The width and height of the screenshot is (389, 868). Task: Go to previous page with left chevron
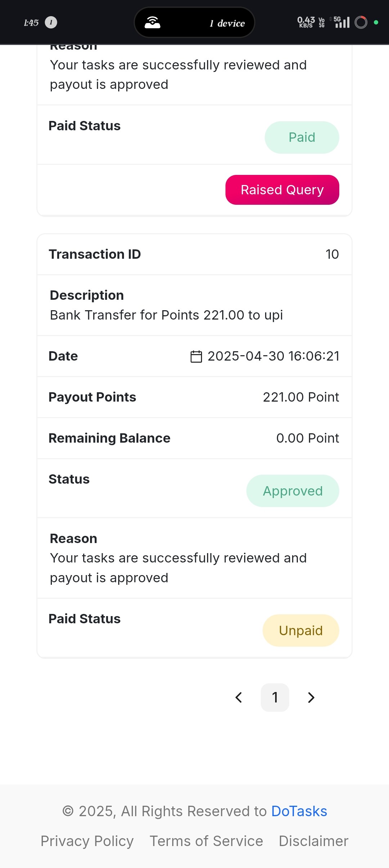(x=238, y=697)
